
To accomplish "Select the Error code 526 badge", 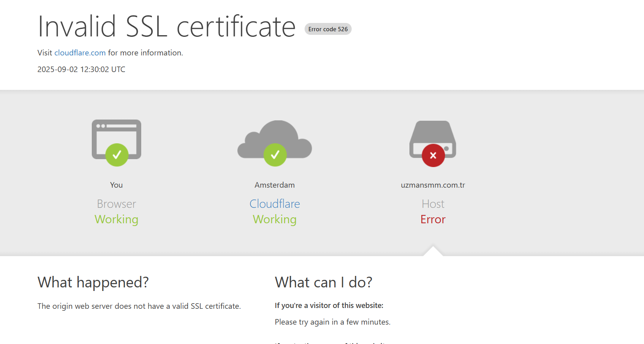I will pos(328,29).
